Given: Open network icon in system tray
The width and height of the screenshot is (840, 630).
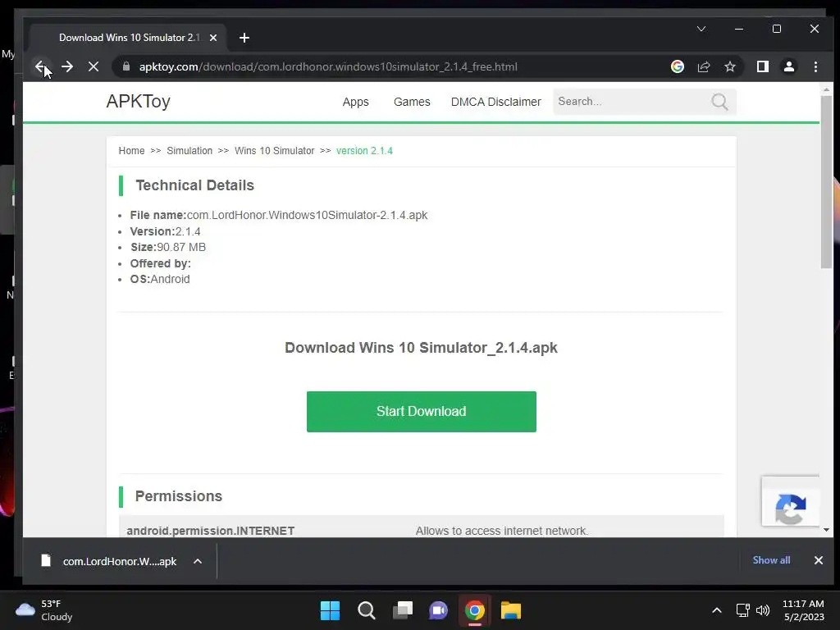Looking at the screenshot, I should click(742, 610).
